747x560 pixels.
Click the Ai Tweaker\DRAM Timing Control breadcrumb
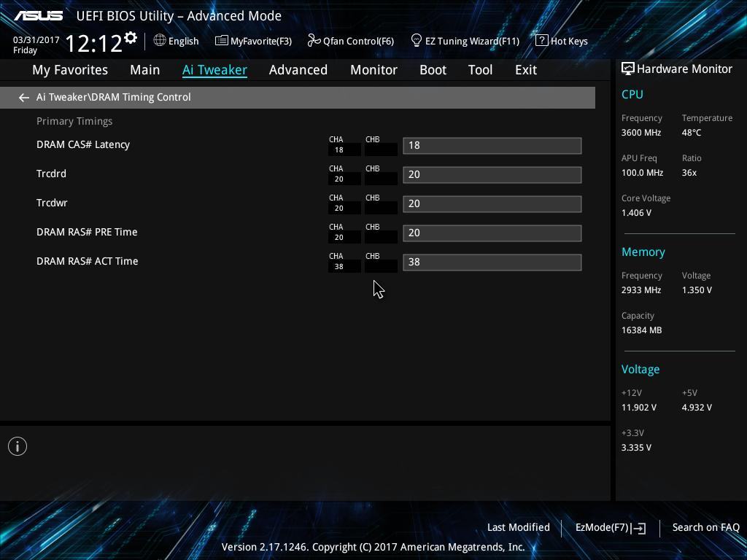(x=113, y=97)
